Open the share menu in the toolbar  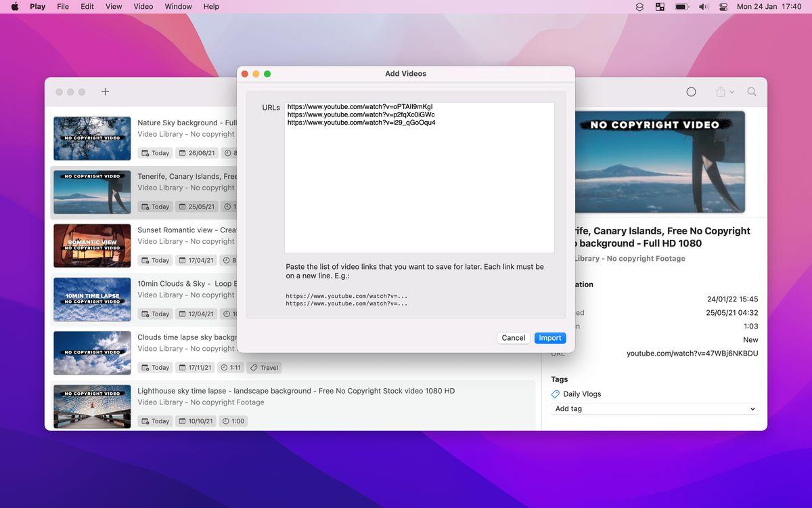pos(724,92)
